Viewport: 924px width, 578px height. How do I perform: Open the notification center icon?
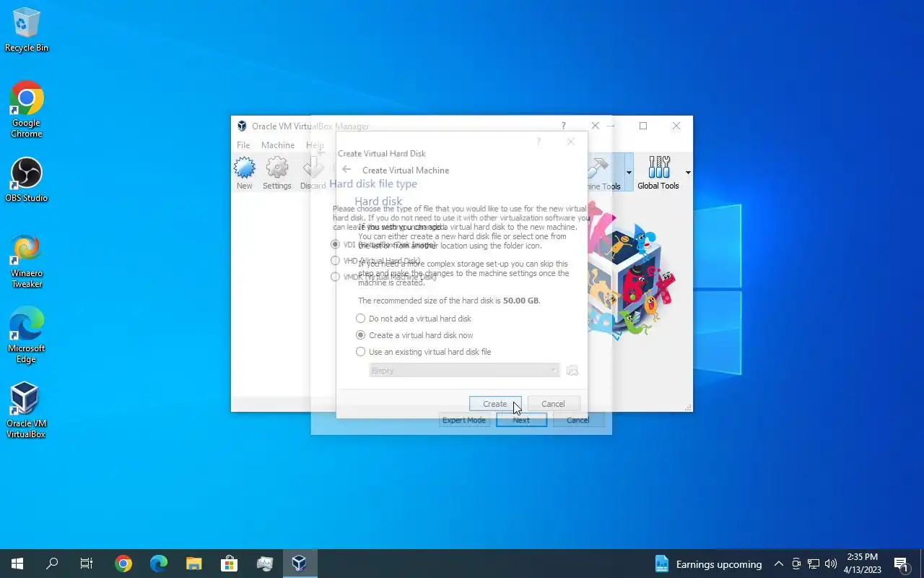coord(902,564)
